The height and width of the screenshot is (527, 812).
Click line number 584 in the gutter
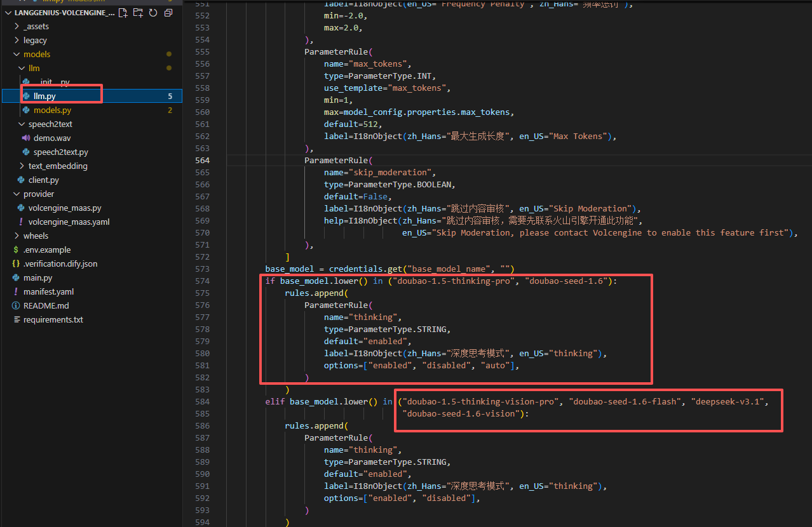point(202,401)
